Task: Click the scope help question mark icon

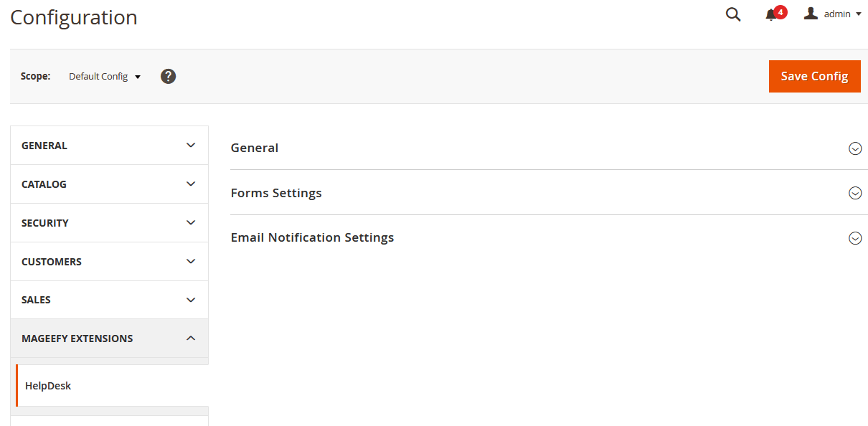Action: 168,76
